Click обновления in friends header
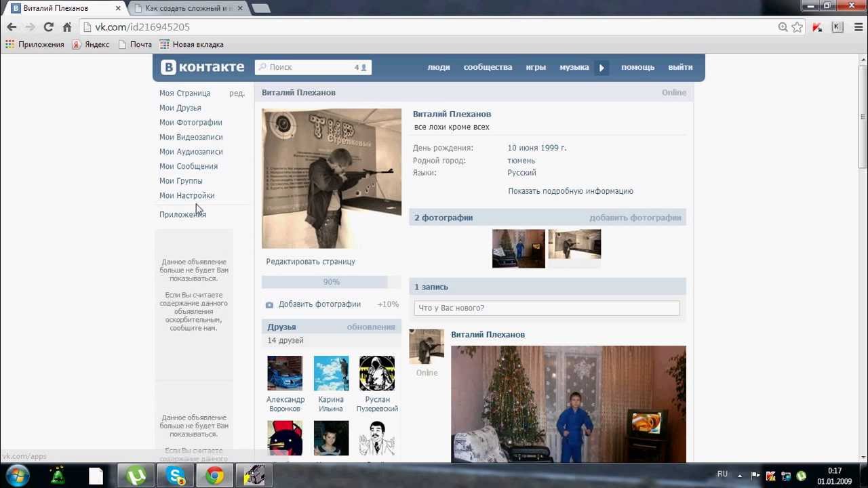 371,327
